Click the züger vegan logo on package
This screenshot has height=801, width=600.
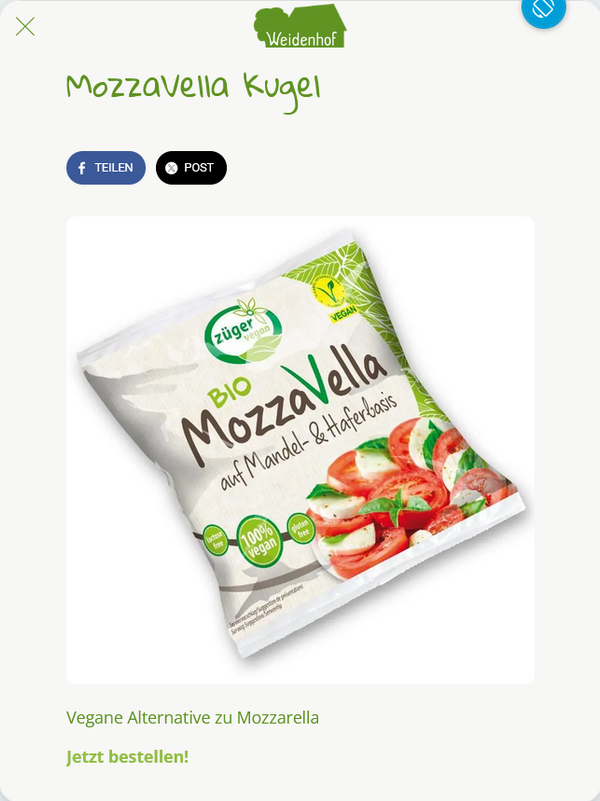[244, 332]
